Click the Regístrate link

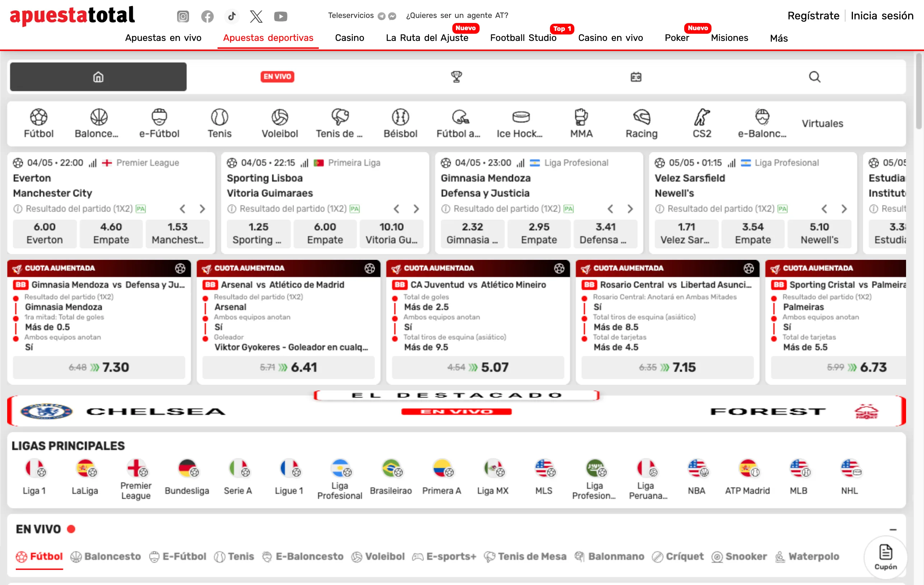813,16
